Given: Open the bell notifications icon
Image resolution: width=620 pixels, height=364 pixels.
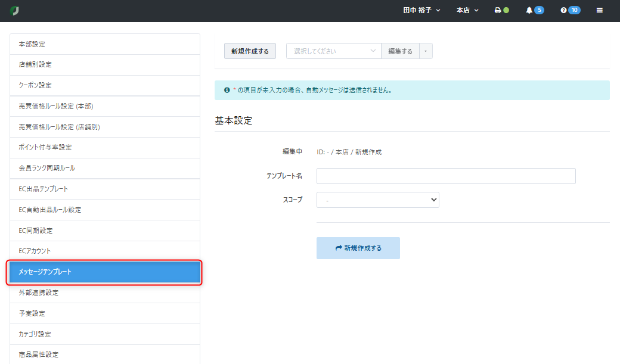Looking at the screenshot, I should coord(529,11).
